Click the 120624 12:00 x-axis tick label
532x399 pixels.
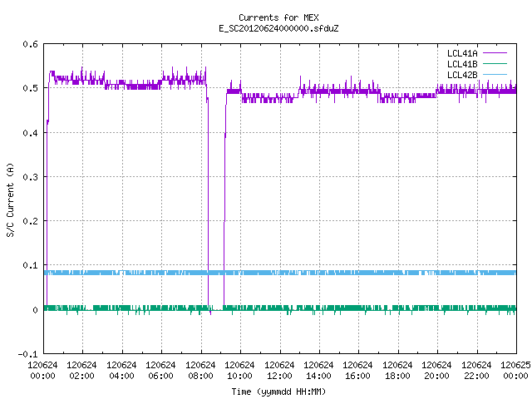[279, 370]
